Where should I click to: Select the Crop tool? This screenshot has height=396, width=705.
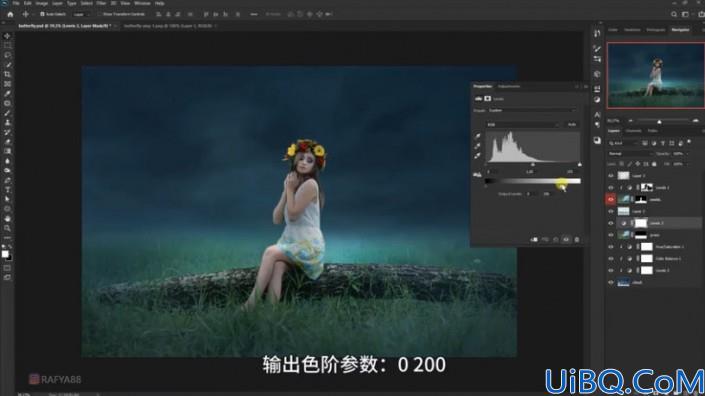coord(7,74)
